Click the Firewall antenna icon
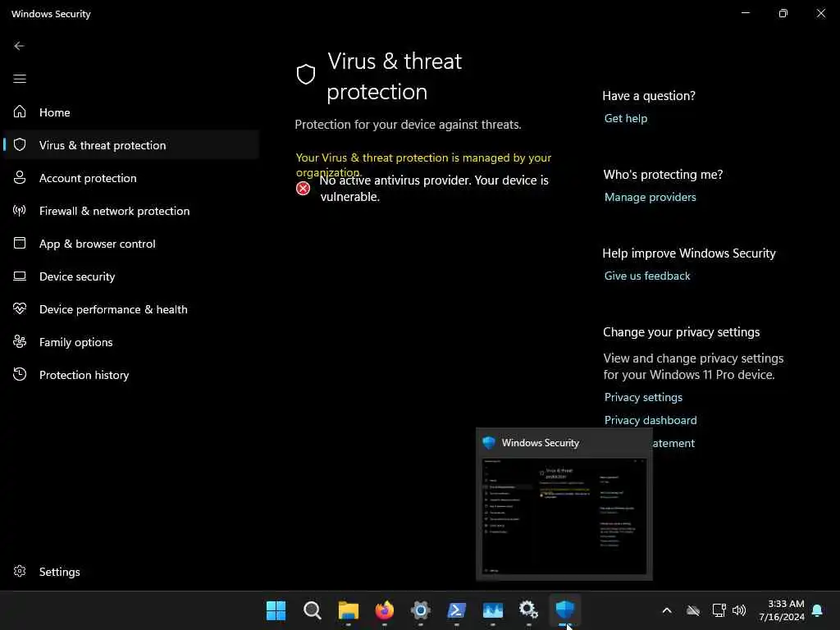Screen dimensions: 840x630 [20, 210]
